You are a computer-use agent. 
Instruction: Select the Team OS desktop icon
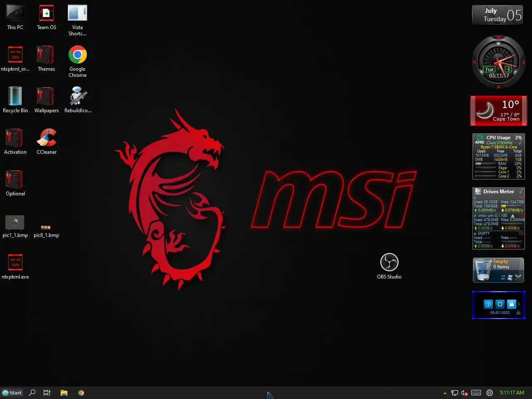click(x=47, y=17)
